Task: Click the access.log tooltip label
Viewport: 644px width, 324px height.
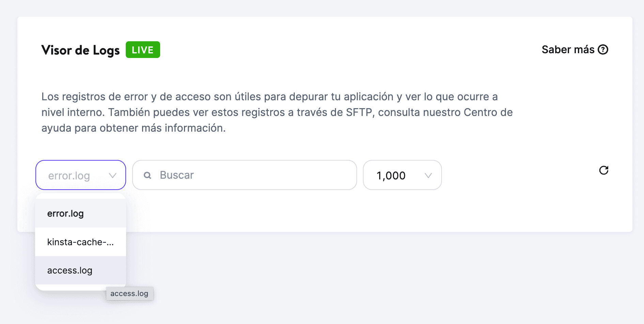Action: (129, 293)
